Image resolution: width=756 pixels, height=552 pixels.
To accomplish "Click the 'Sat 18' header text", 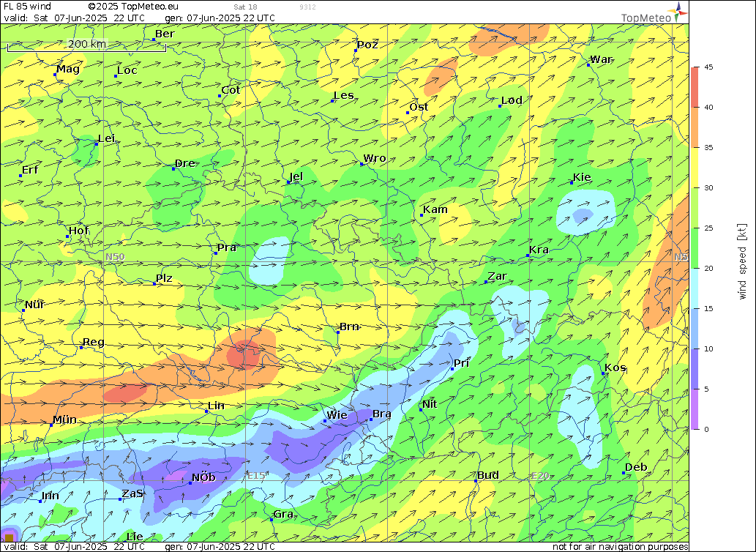I will coord(245,7).
